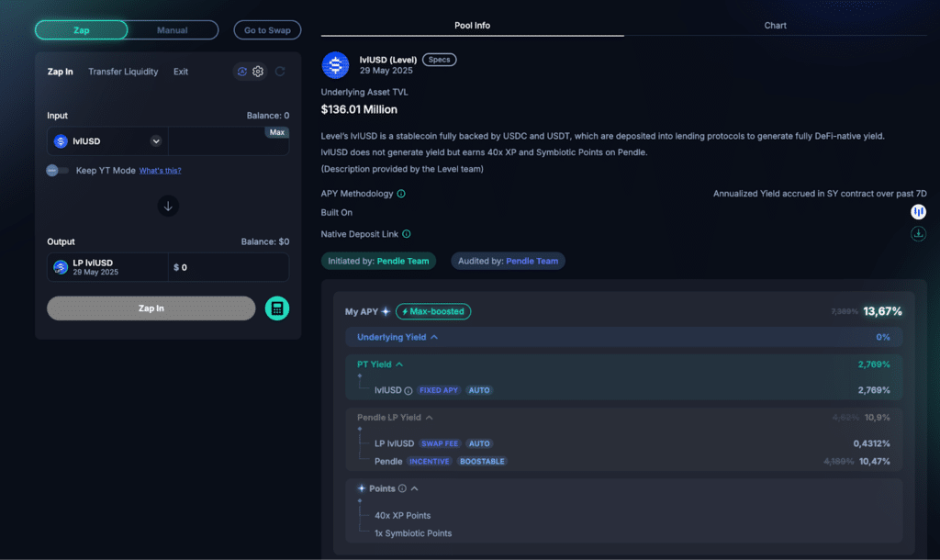Click the info icon next to Points

tap(402, 488)
